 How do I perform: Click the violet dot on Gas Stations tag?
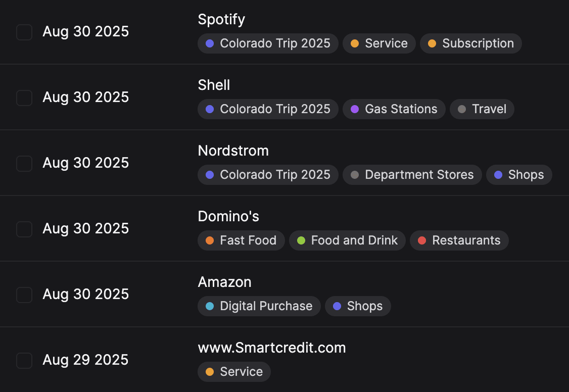pyautogui.click(x=354, y=109)
